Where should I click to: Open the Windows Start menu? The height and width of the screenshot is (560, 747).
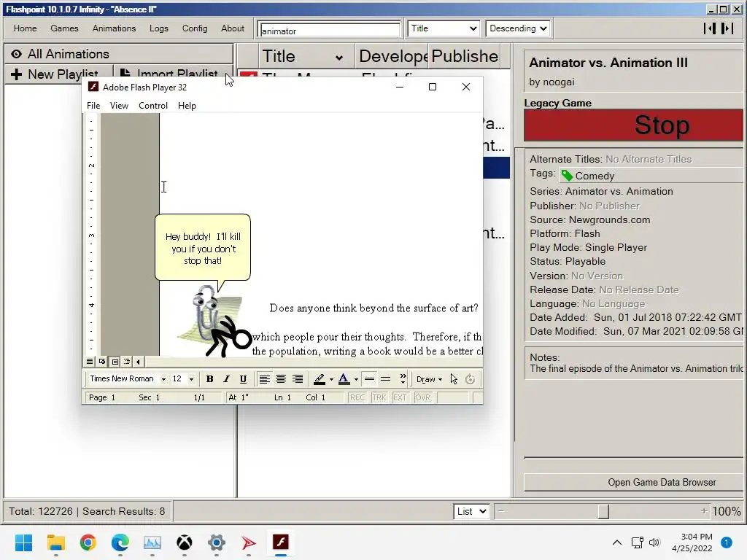(23, 542)
